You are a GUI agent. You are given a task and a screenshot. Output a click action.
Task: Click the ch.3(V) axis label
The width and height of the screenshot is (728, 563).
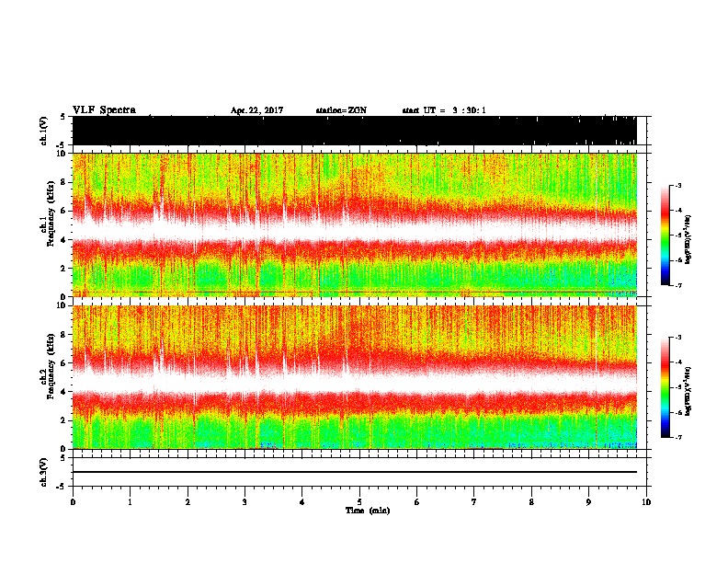(x=44, y=472)
